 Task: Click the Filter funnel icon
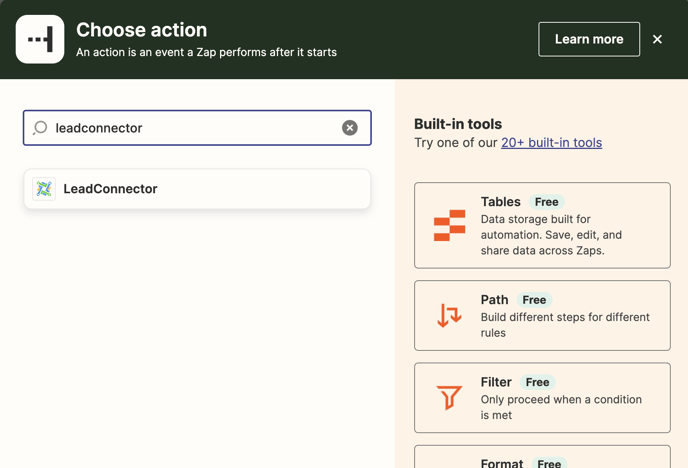tap(449, 398)
